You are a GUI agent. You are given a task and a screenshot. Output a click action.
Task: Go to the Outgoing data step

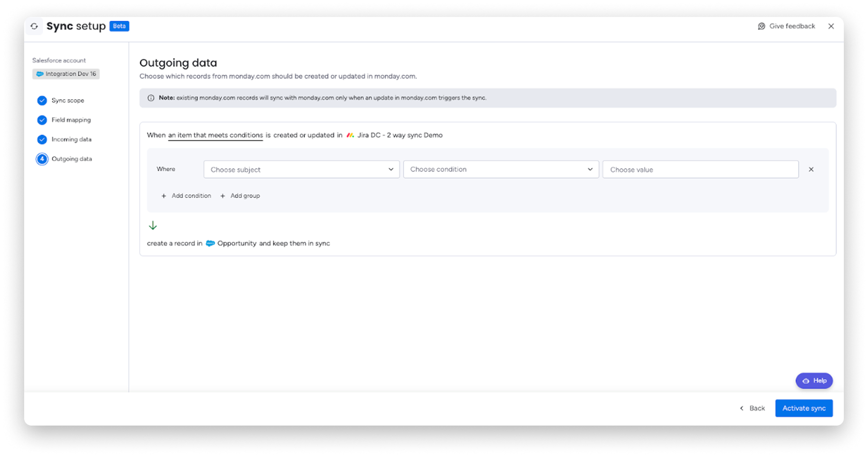(72, 159)
